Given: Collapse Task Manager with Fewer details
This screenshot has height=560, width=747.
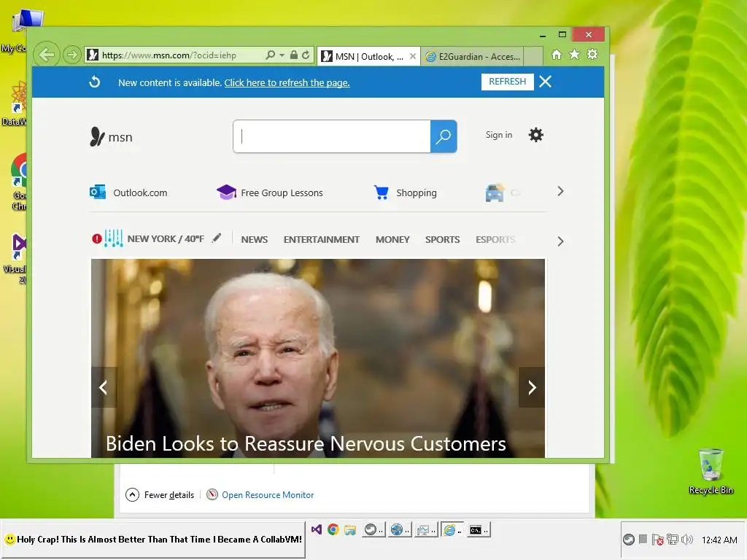Looking at the screenshot, I should [x=160, y=495].
